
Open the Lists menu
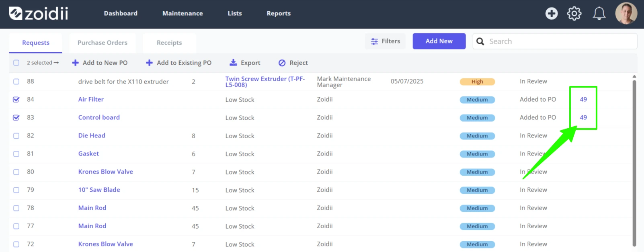[x=235, y=13]
